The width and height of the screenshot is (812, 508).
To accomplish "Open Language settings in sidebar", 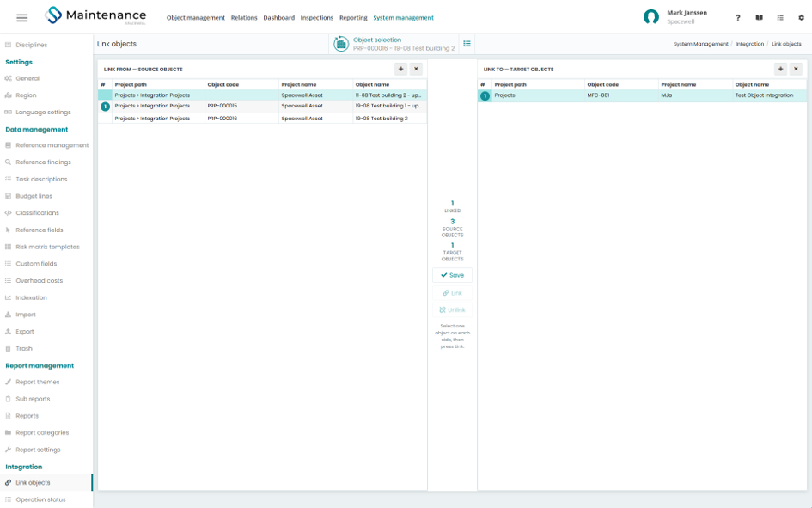I will pos(43,113).
